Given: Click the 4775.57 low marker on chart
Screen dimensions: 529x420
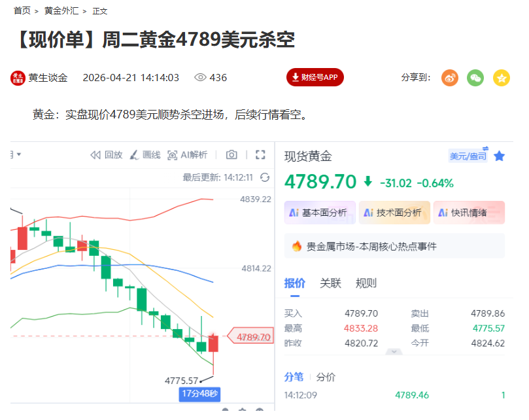Looking at the screenshot, I should click(x=182, y=381).
